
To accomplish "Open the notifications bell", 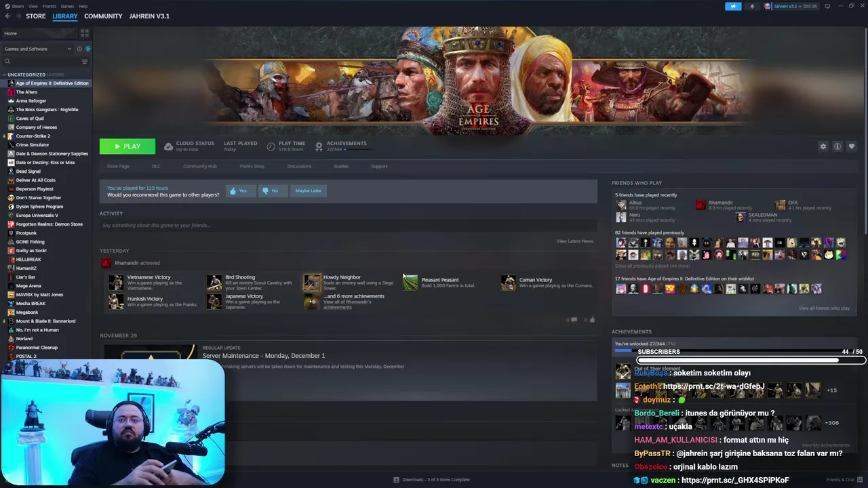I will click(751, 6).
